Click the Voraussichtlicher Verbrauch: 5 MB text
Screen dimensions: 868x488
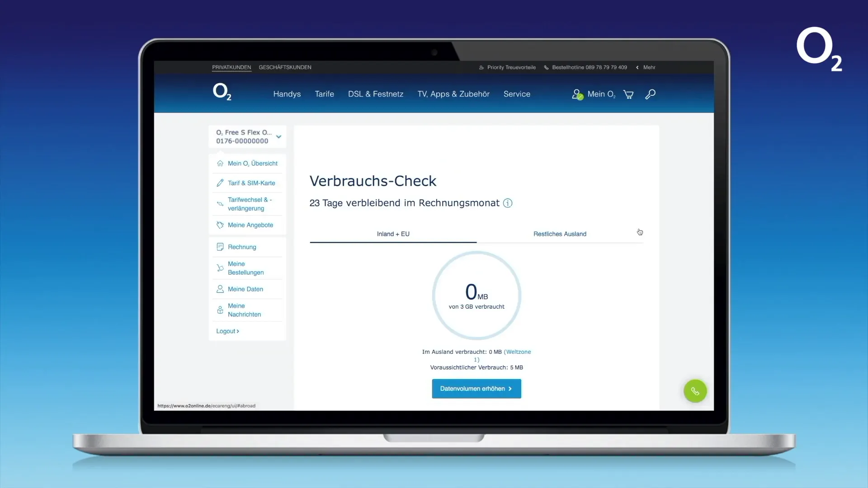pyautogui.click(x=476, y=367)
